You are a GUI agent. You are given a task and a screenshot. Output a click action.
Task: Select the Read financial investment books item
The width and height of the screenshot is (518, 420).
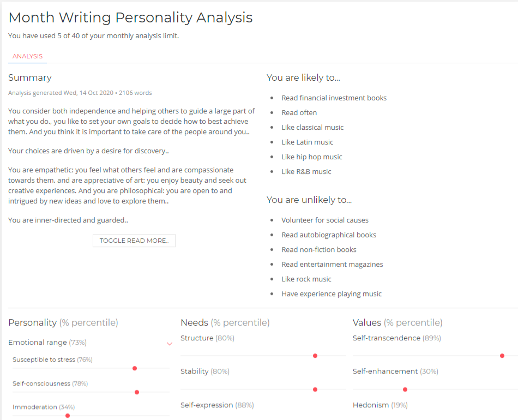pyautogui.click(x=334, y=98)
